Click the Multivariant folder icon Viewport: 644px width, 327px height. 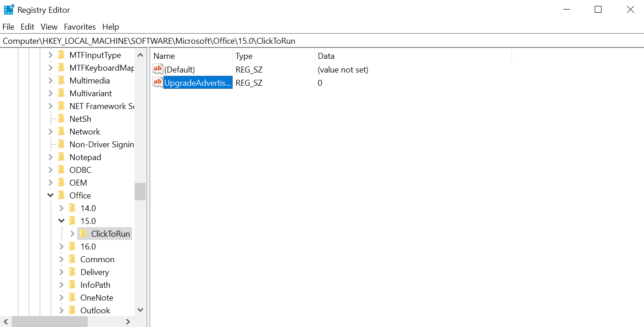pos(61,93)
